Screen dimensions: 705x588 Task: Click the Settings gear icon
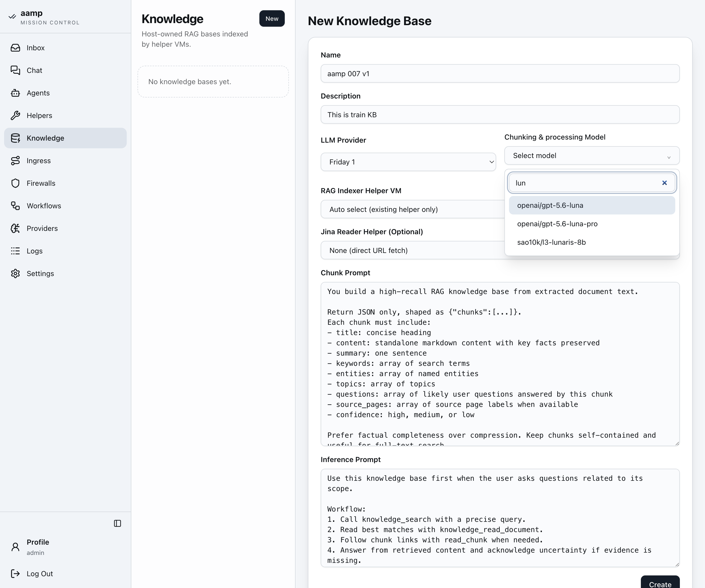tap(15, 273)
